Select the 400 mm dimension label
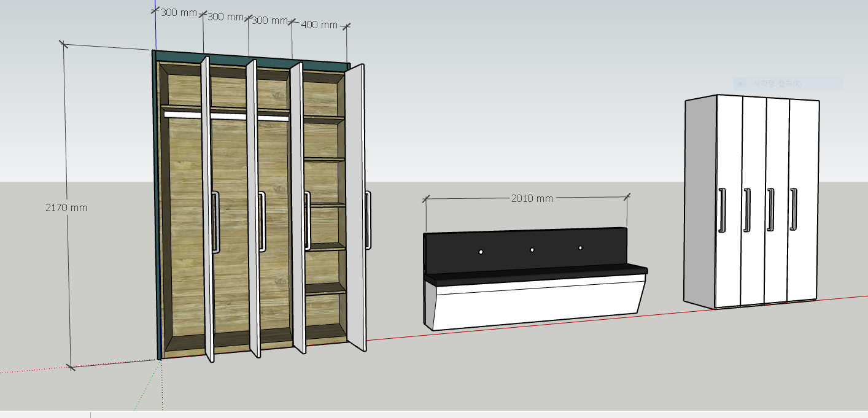Image resolution: width=868 pixels, height=418 pixels. click(x=319, y=25)
